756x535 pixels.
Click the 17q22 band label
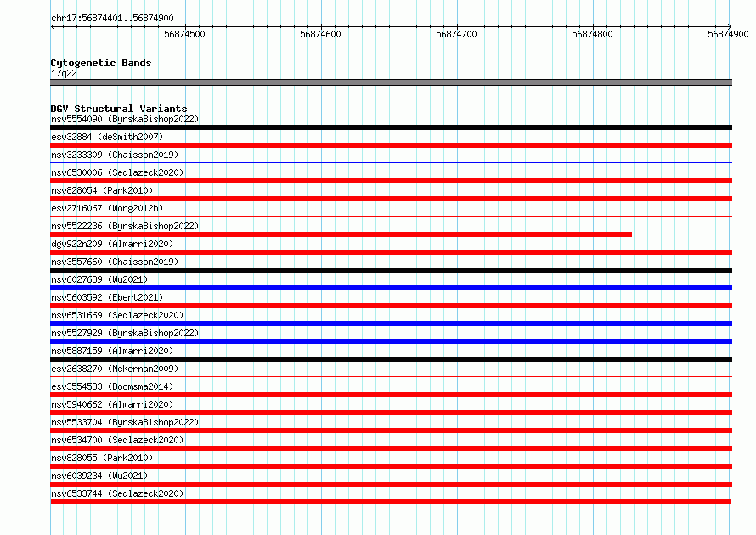pyautogui.click(x=64, y=73)
